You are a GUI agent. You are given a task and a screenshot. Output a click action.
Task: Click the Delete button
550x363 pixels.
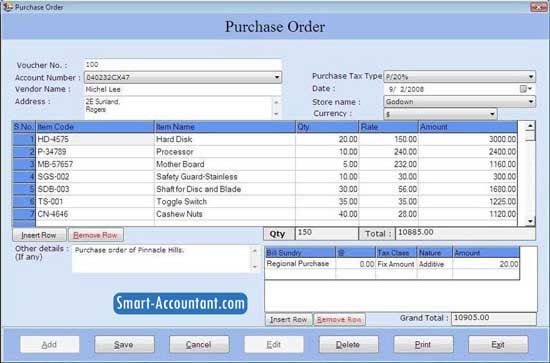(348, 344)
